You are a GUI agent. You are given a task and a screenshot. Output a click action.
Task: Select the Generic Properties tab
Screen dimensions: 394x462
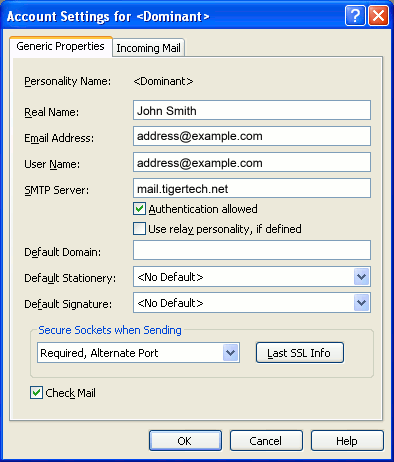(x=60, y=46)
